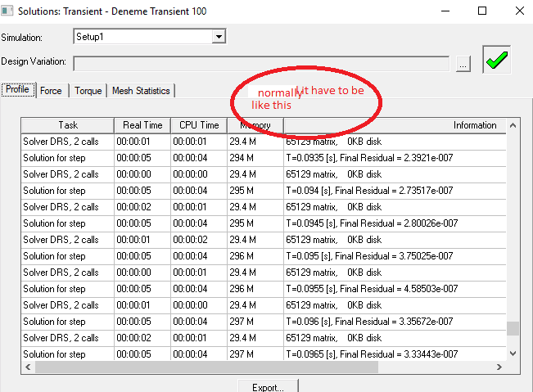
Task: Open the Simulation Setup1 dropdown
Action: 218,37
